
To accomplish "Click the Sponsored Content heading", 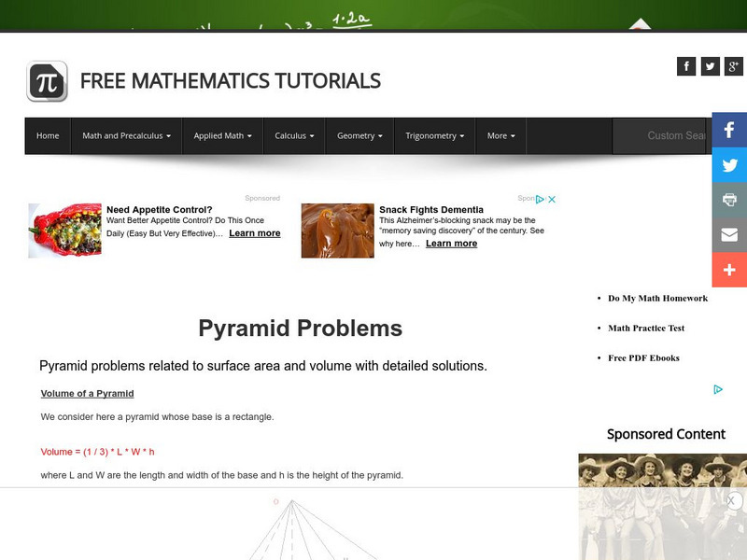I will coord(666,434).
